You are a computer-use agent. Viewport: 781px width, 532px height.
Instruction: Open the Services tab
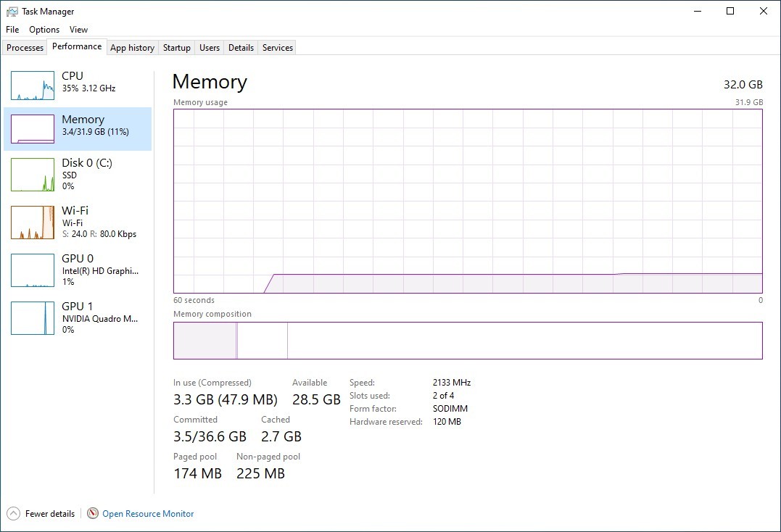(x=278, y=48)
